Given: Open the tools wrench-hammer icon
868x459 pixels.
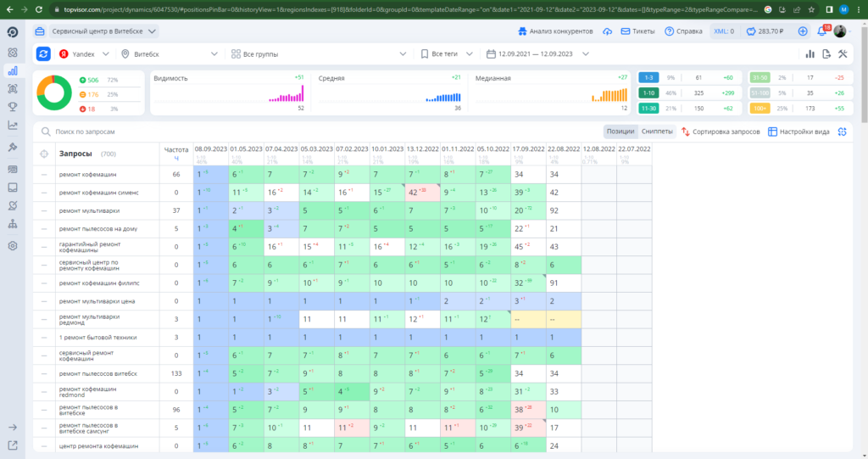Looking at the screenshot, I should pyautogui.click(x=843, y=53).
